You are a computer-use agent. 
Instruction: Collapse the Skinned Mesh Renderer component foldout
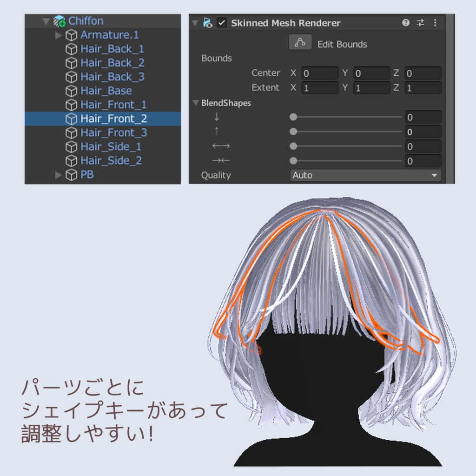tap(194, 22)
